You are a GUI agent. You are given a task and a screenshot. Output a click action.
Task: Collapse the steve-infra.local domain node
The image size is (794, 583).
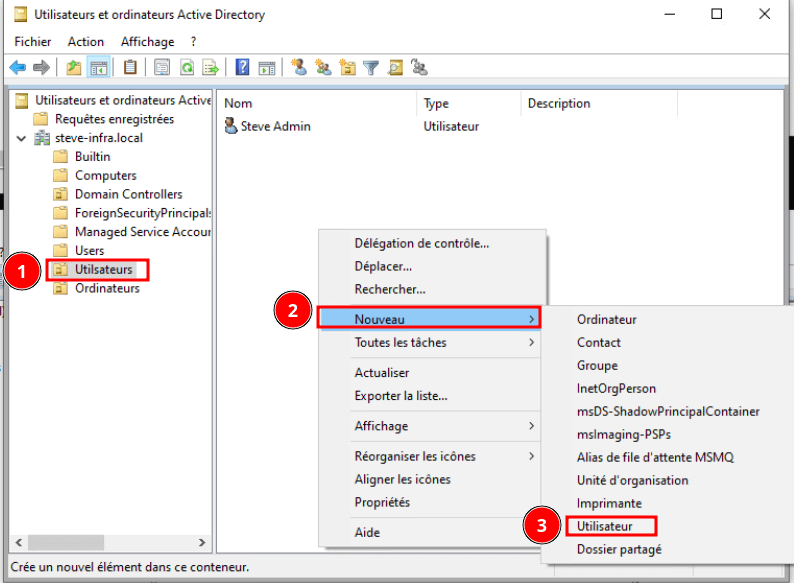[x=22, y=138]
